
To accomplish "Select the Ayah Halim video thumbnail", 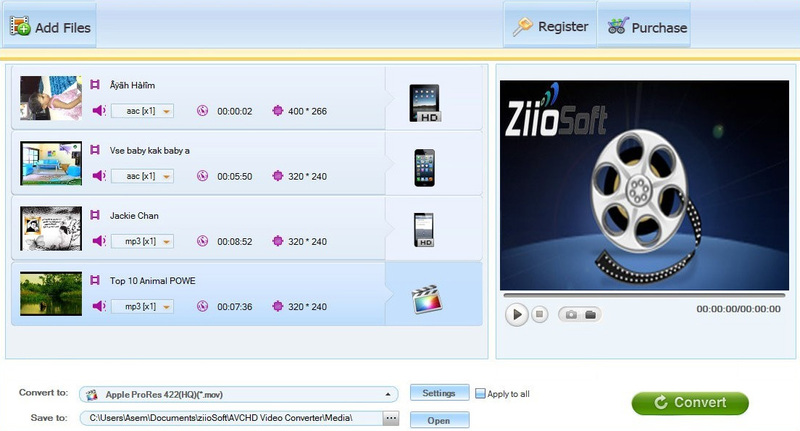I will pyautogui.click(x=51, y=98).
